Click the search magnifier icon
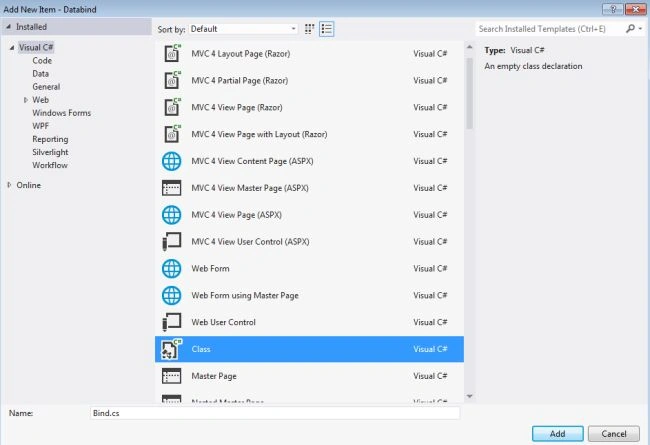The image size is (650, 445). 630,29
